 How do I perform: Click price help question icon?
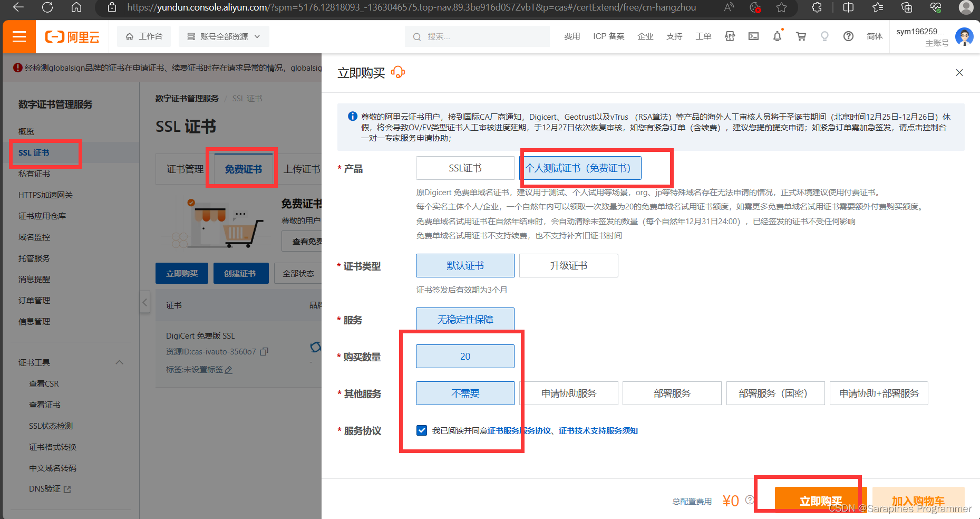coord(750,500)
